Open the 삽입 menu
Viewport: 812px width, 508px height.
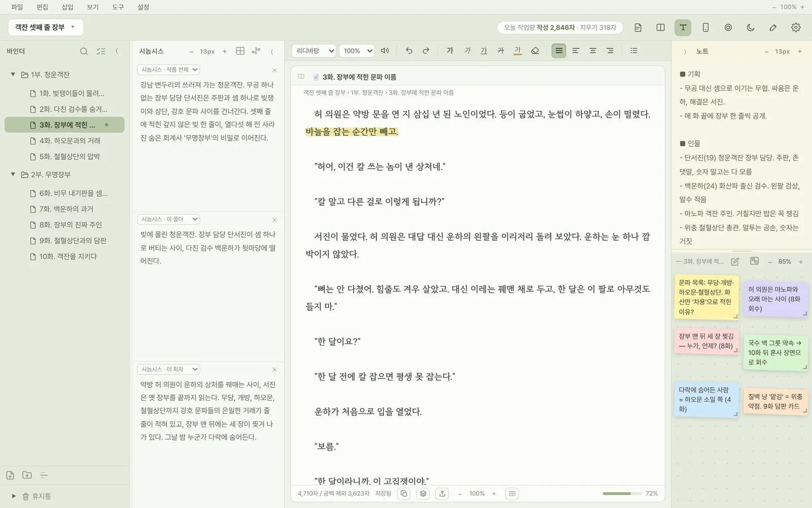click(67, 7)
